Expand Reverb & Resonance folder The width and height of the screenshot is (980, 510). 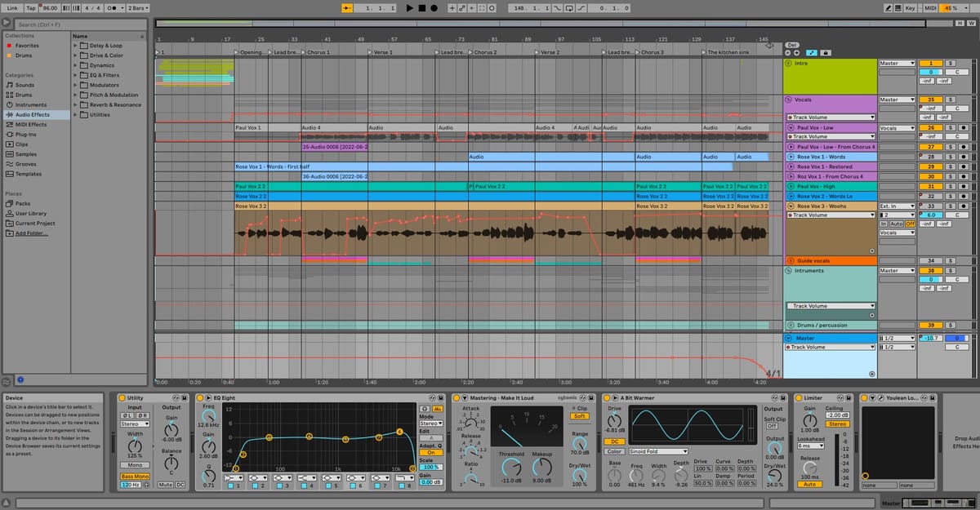76,104
